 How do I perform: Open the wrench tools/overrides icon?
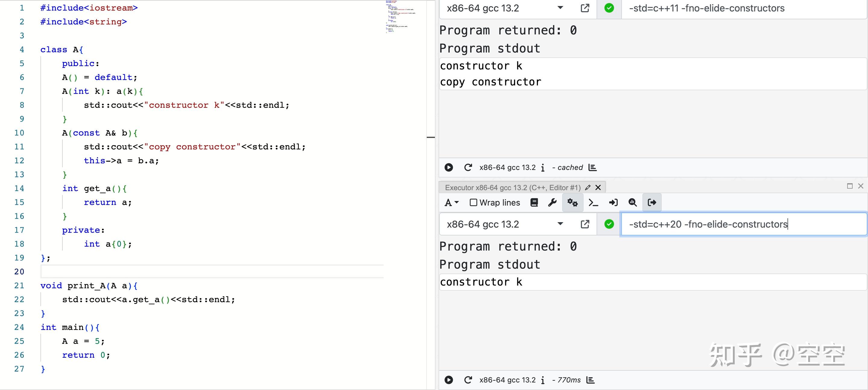552,203
